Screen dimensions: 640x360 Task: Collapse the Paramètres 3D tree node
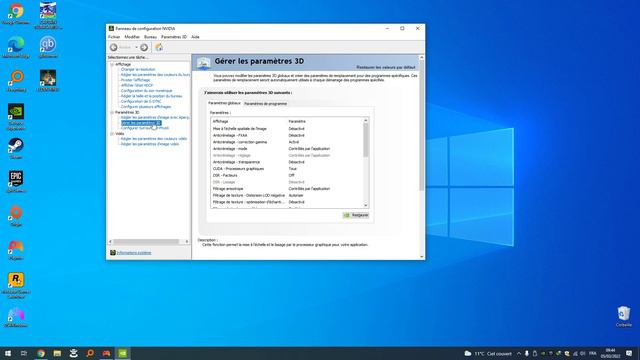coord(112,112)
